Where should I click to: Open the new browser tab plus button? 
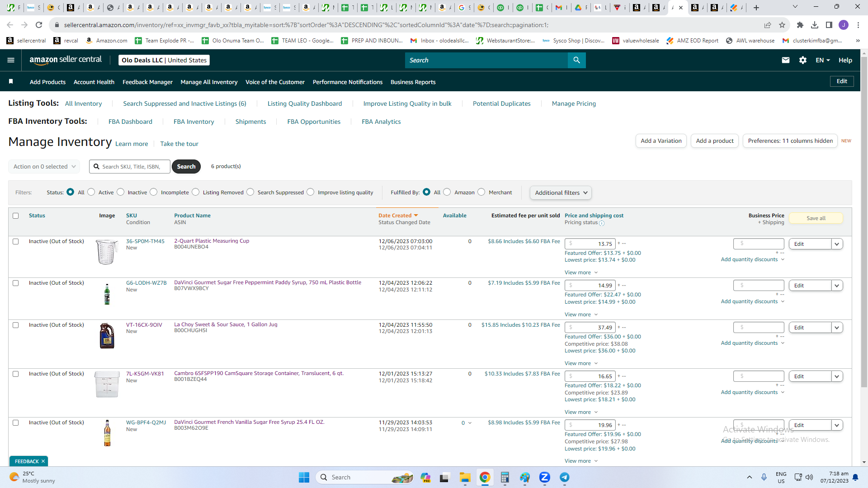pos(756,7)
